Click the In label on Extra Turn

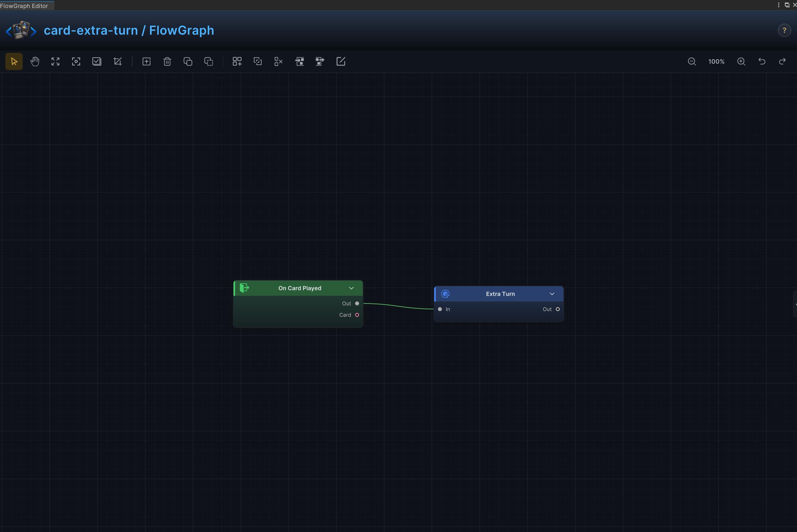pos(448,309)
